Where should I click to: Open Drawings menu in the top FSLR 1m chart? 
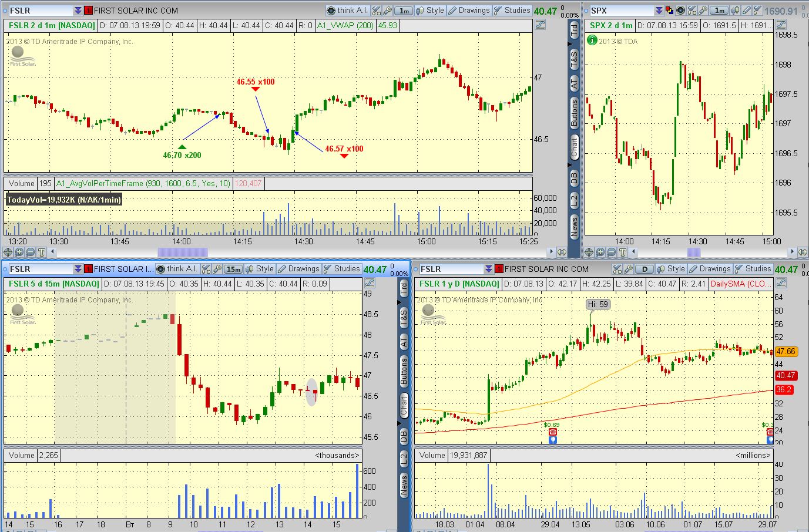coord(468,11)
